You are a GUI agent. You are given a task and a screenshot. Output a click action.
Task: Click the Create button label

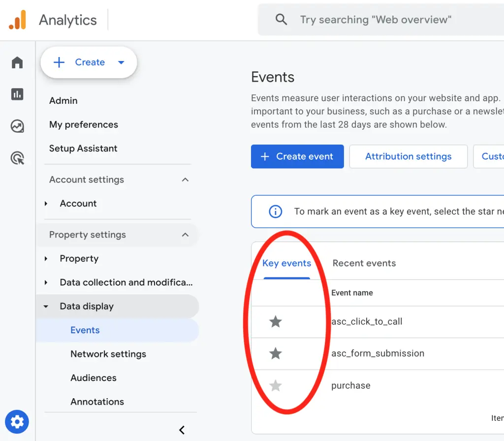[90, 62]
